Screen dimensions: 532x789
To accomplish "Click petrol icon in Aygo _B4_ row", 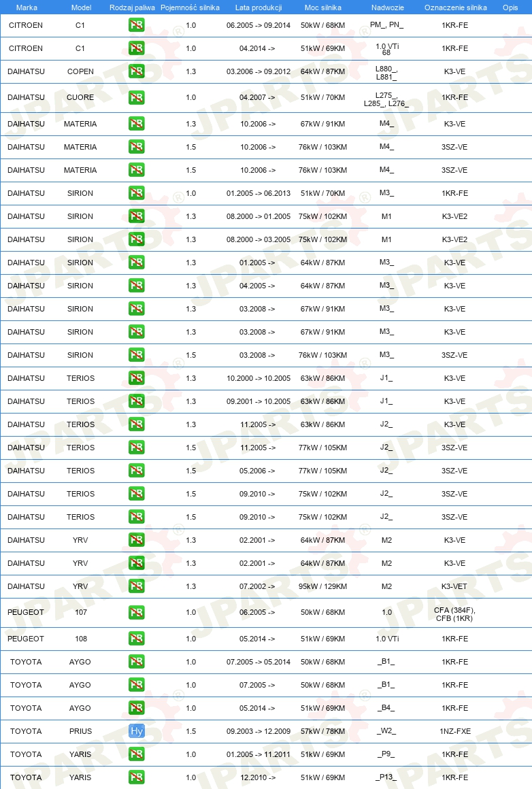I will tap(136, 709).
